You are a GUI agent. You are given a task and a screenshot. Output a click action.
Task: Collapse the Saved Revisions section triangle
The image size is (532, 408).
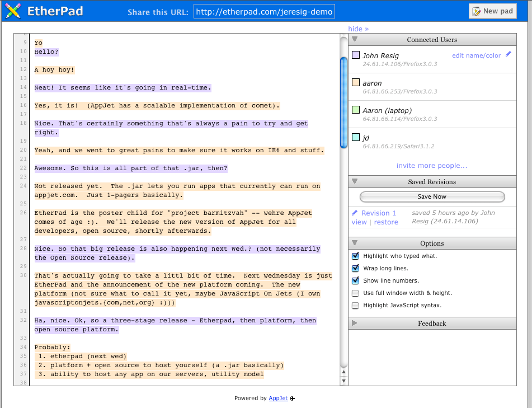355,181
